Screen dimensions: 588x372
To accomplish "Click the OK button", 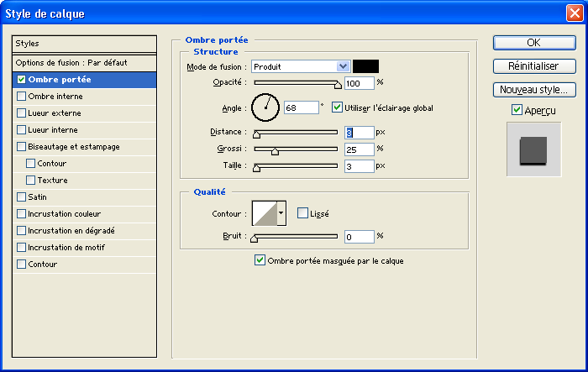I will 533,43.
